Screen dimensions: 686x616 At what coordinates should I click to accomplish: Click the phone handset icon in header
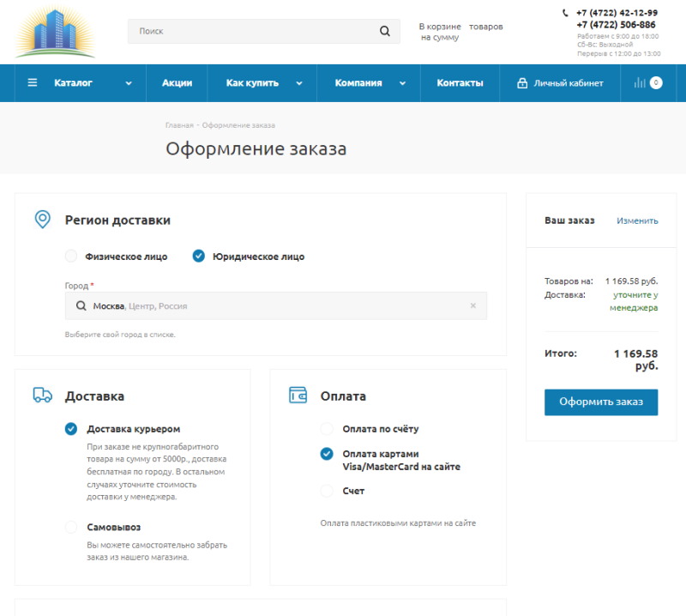pos(565,13)
